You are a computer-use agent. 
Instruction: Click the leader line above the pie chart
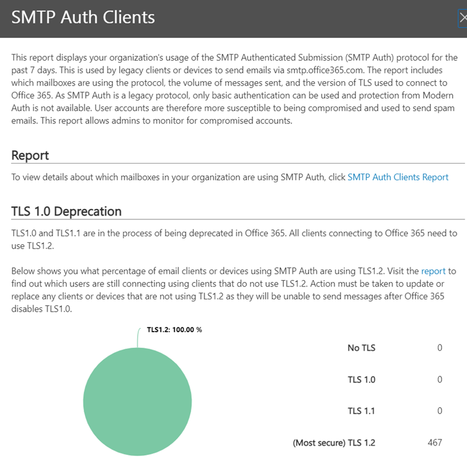pos(137,338)
